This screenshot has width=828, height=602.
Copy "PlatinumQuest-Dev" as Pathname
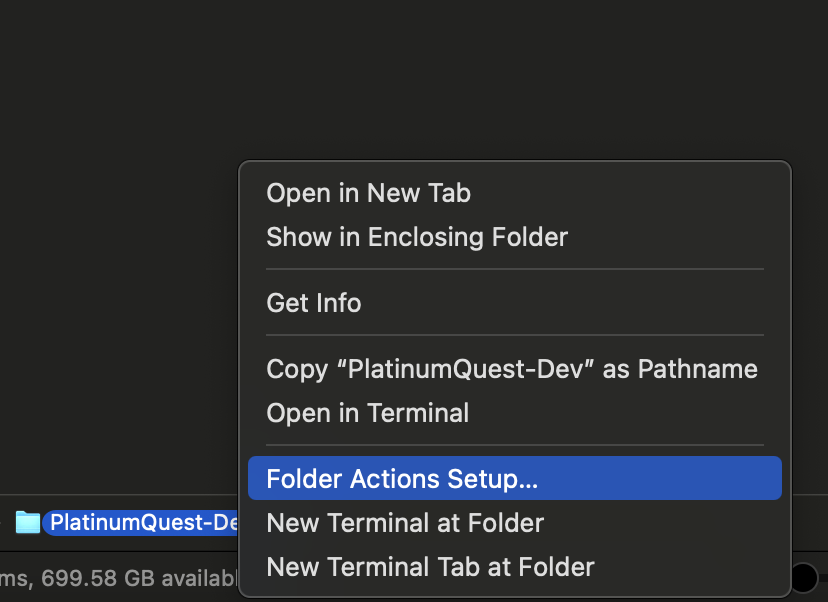click(x=511, y=369)
